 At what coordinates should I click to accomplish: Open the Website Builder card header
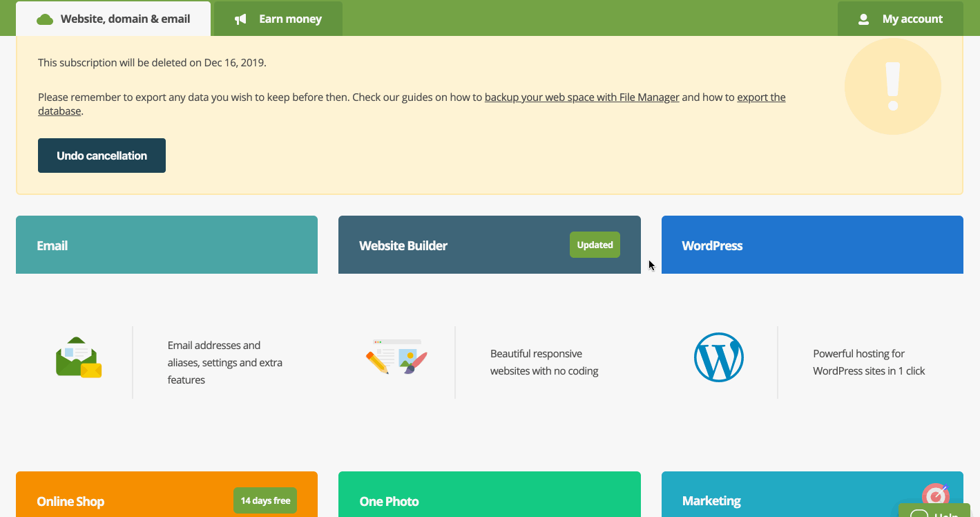(x=490, y=245)
